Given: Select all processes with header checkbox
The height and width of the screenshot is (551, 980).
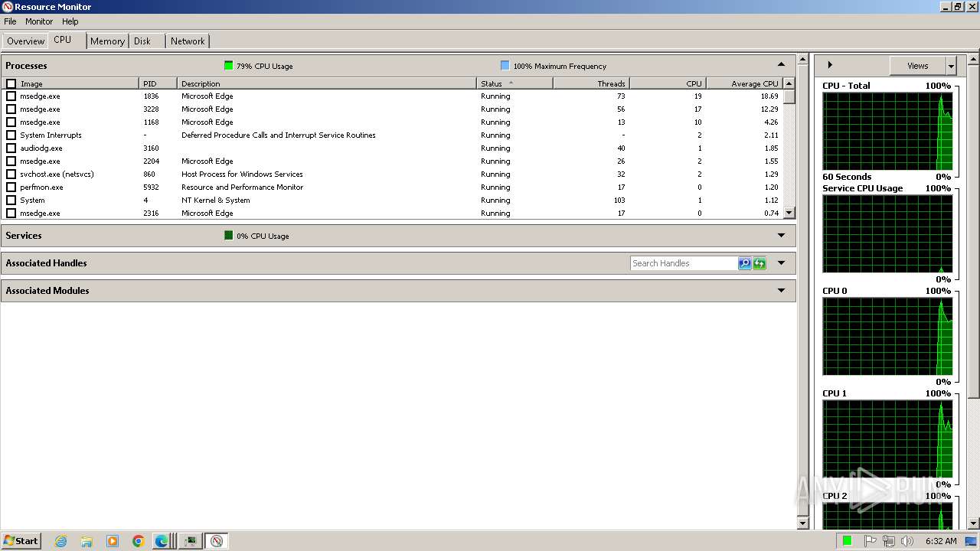Looking at the screenshot, I should point(11,83).
